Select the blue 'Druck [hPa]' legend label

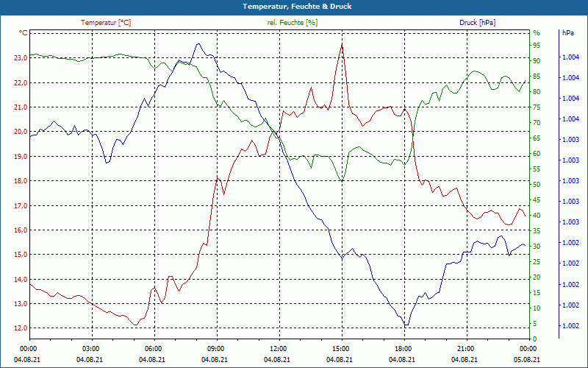click(x=477, y=23)
